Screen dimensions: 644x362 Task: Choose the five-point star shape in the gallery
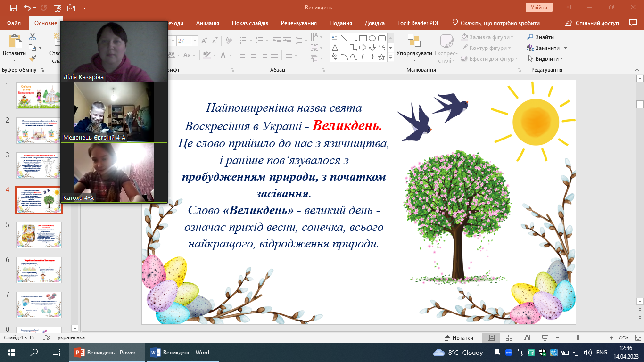(382, 58)
